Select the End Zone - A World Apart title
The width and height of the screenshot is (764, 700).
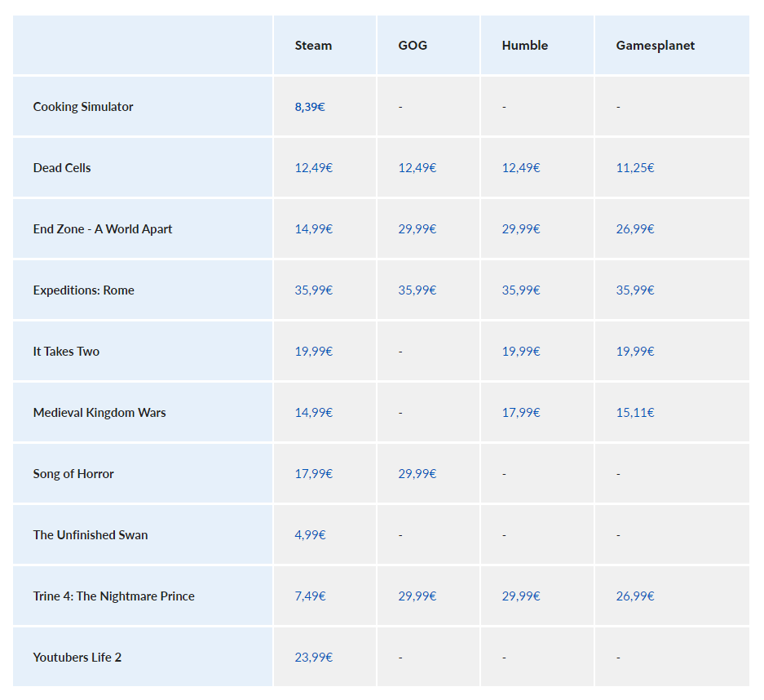[x=102, y=229]
